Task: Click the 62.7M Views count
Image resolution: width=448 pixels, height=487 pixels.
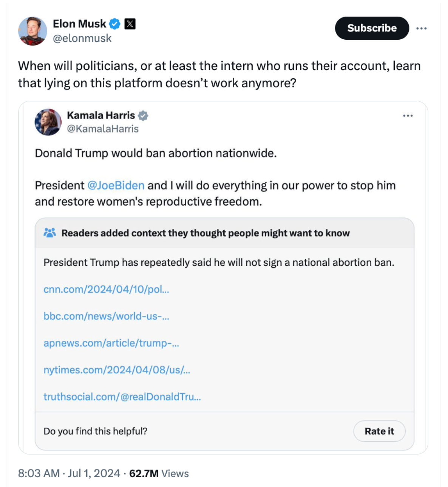Action: pyautogui.click(x=159, y=473)
